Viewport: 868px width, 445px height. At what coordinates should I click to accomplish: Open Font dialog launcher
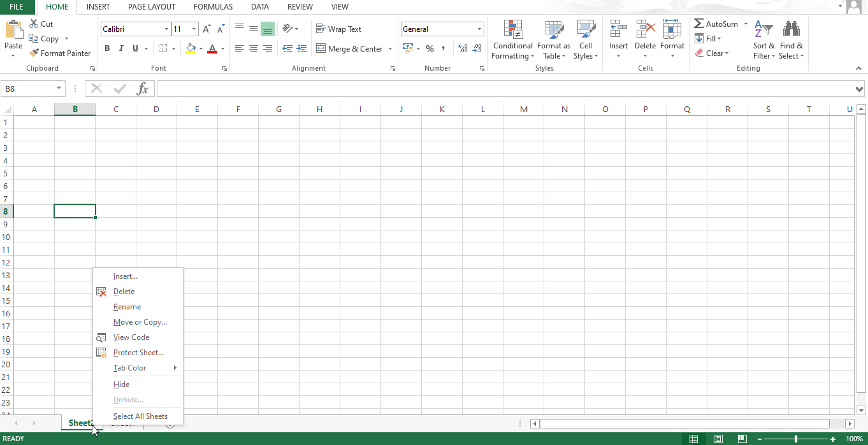(224, 68)
